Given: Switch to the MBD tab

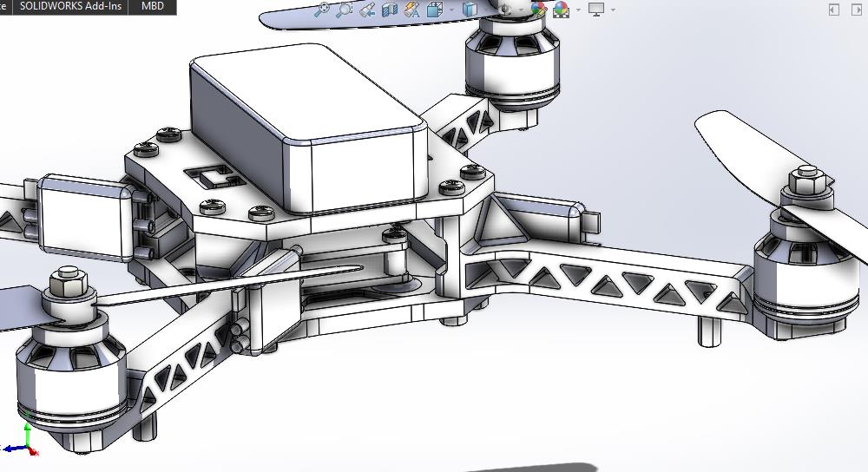Looking at the screenshot, I should tap(152, 7).
